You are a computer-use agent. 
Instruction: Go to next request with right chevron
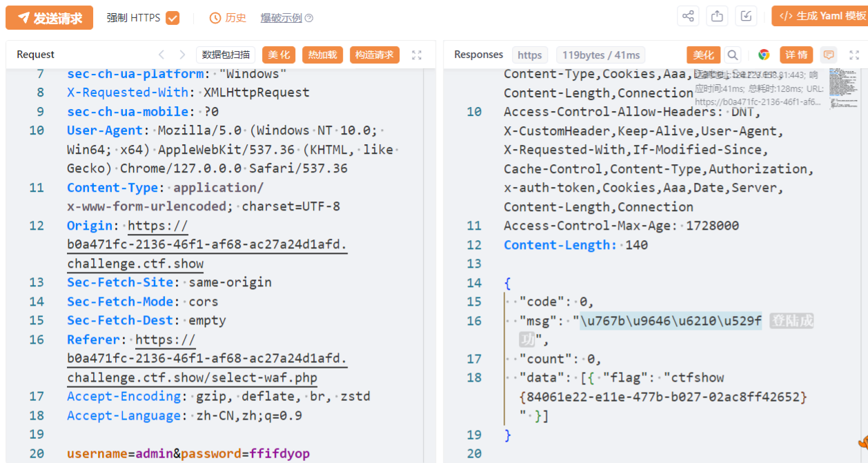182,55
